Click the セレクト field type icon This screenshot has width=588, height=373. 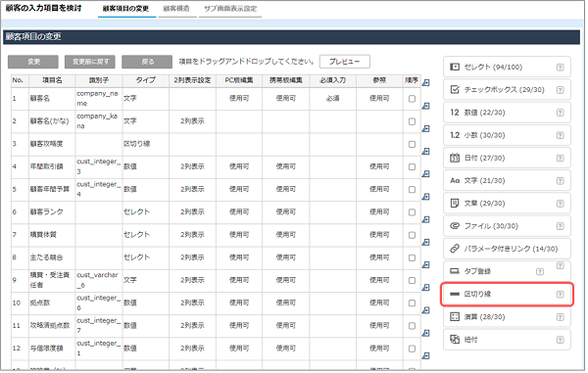(455, 67)
